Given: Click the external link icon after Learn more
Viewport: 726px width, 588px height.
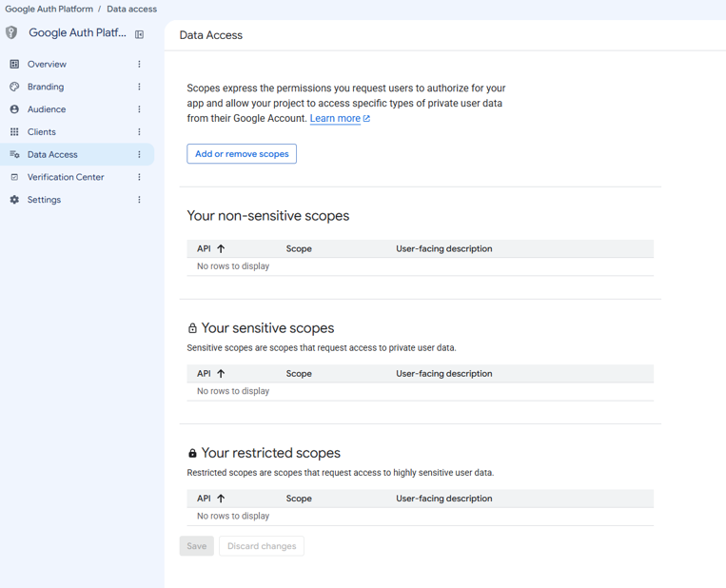Looking at the screenshot, I should (366, 119).
